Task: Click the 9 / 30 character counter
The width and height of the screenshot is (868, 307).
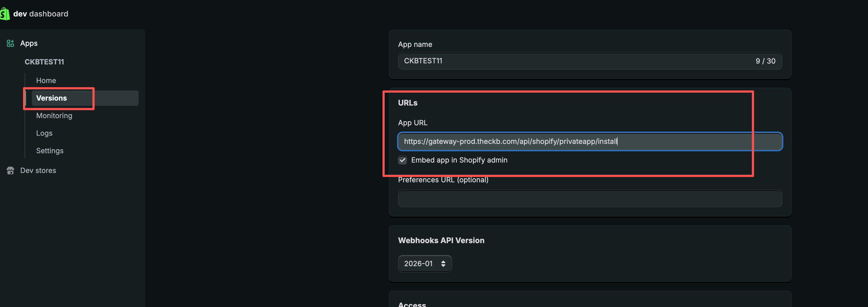Action: pos(765,61)
